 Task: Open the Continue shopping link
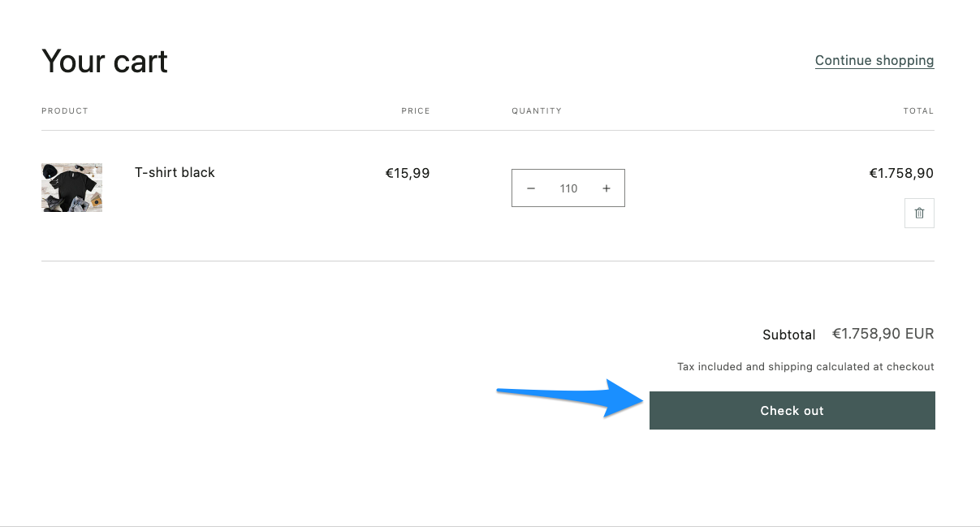[x=874, y=60]
